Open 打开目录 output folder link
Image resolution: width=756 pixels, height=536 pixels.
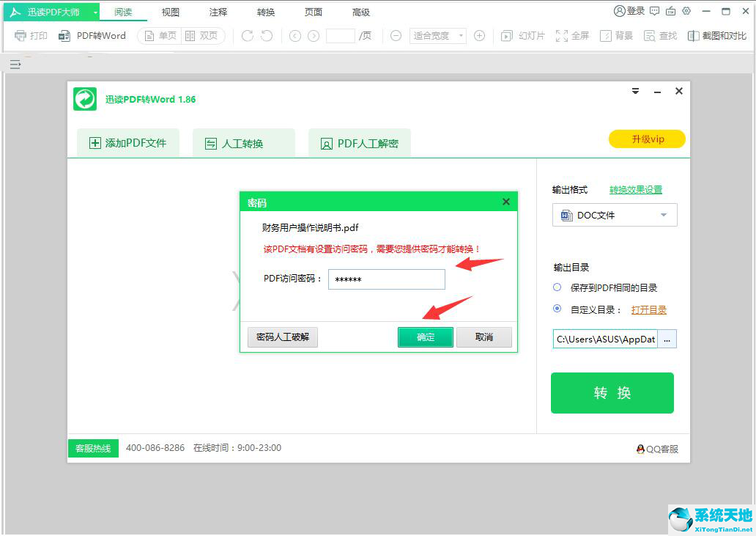click(x=648, y=309)
